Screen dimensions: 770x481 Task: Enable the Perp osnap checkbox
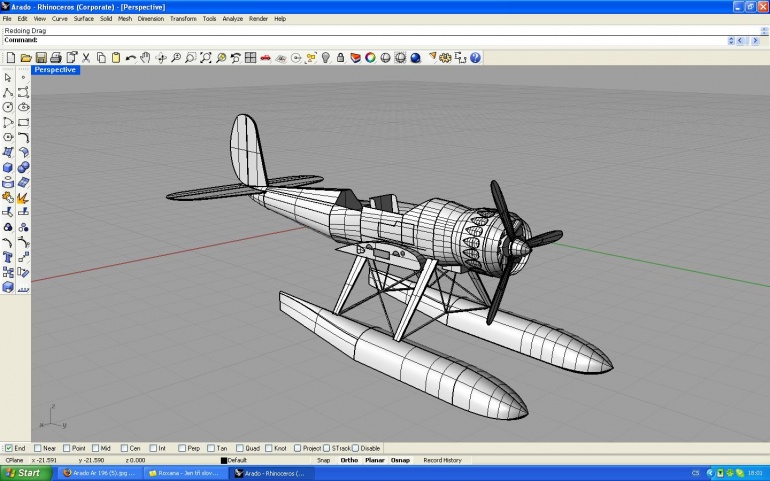tap(182, 448)
